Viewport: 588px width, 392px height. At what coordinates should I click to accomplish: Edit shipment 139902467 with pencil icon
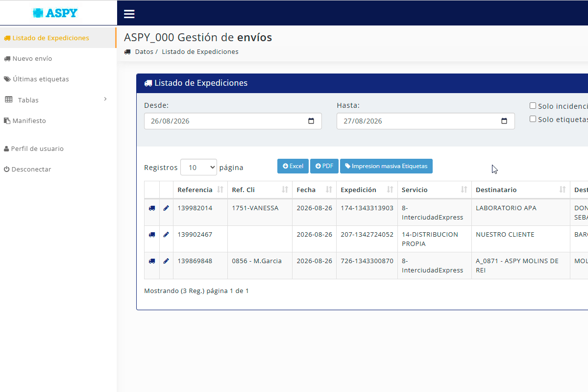pyautogui.click(x=166, y=235)
